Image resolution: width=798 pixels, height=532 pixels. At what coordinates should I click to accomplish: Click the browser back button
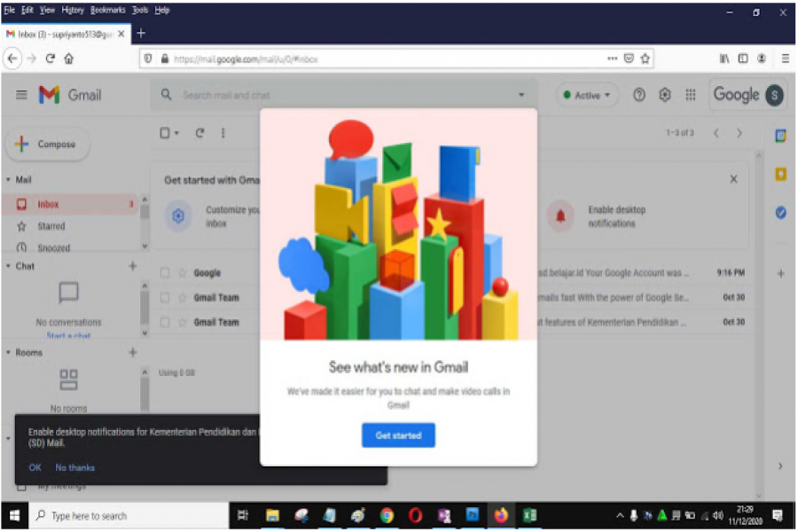(12, 59)
